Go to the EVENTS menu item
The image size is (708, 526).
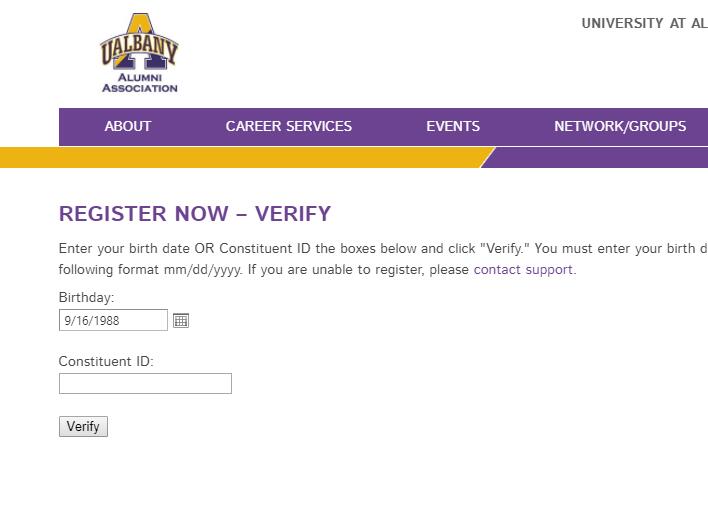[453, 126]
